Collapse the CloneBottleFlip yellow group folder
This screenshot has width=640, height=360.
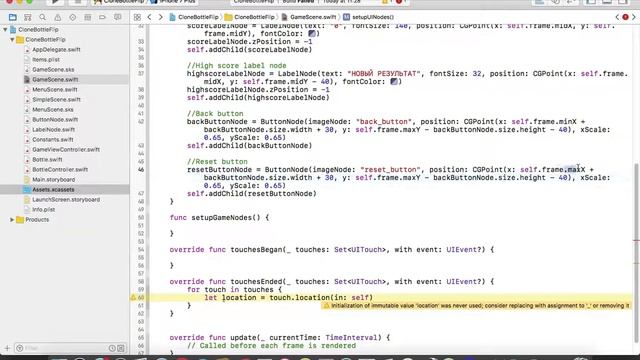(12, 40)
